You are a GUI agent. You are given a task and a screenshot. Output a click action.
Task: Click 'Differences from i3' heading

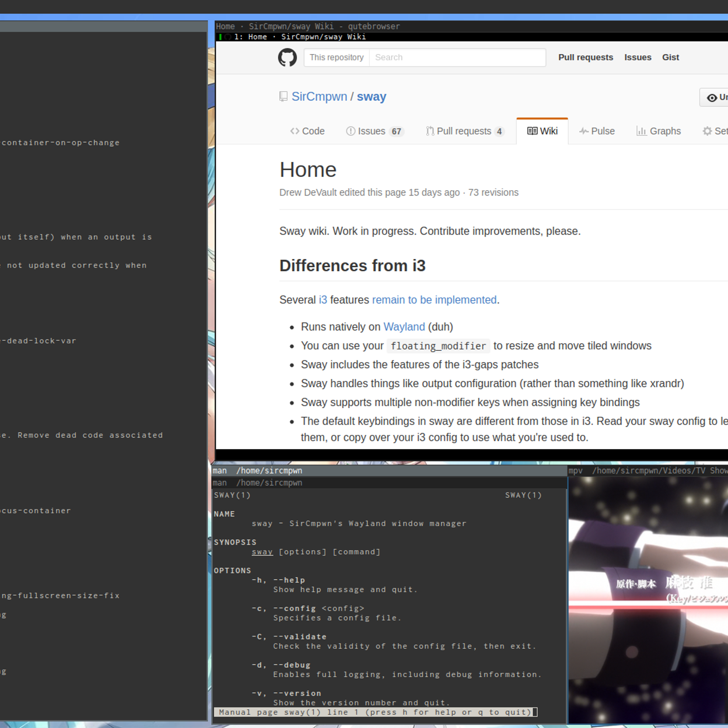pos(352,265)
